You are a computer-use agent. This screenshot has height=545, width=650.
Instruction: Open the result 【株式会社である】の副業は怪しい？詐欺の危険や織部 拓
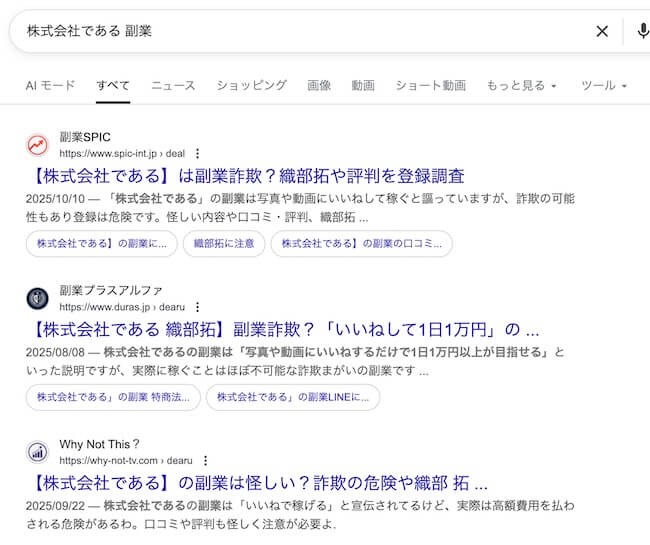click(x=260, y=483)
